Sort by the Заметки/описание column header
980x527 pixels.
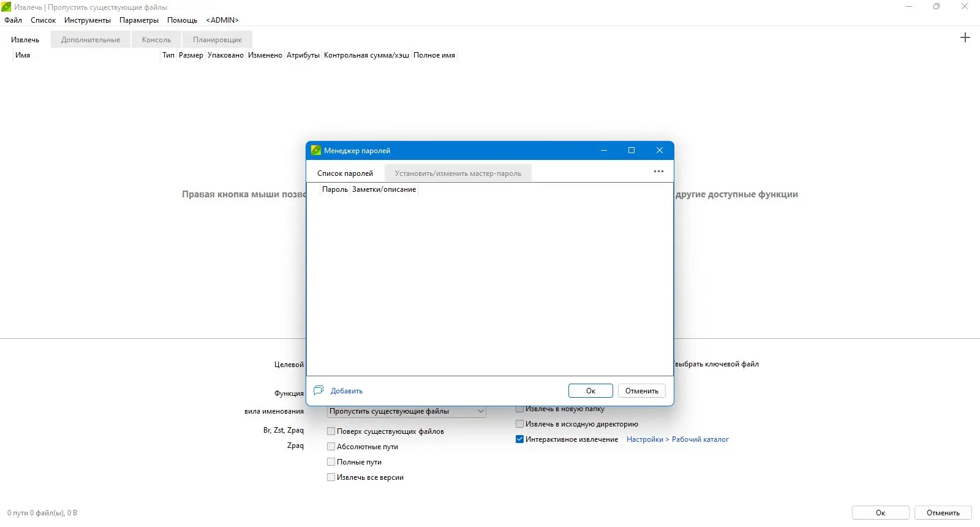pyautogui.click(x=384, y=189)
